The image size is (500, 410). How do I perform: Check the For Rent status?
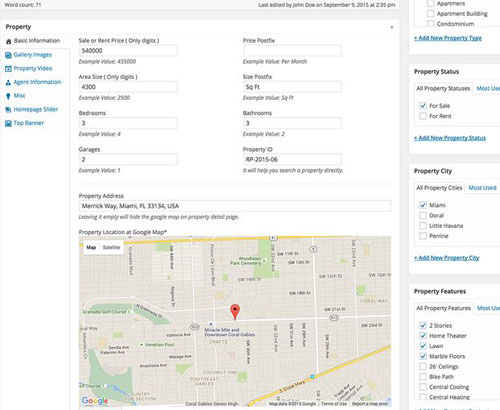423,116
